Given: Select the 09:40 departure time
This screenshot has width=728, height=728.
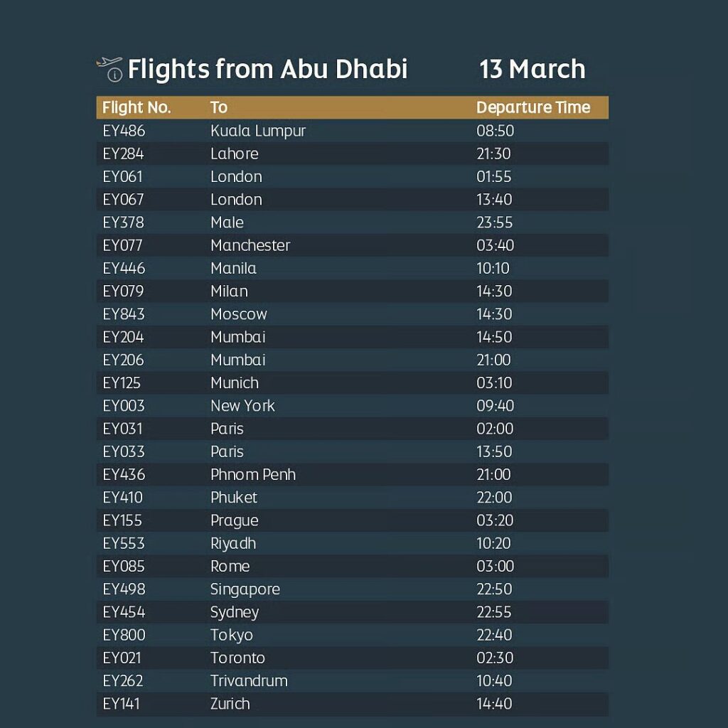Looking at the screenshot, I should click(x=495, y=406).
